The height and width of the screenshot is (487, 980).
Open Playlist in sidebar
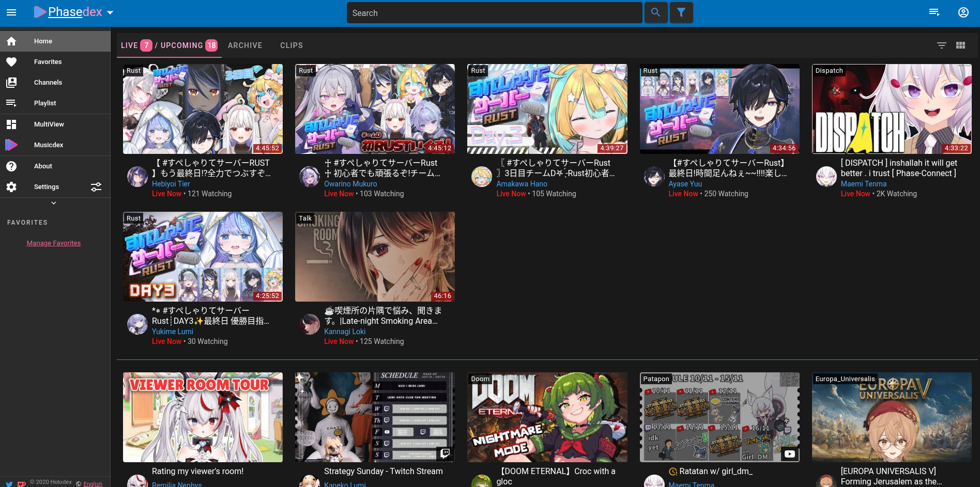point(55,103)
